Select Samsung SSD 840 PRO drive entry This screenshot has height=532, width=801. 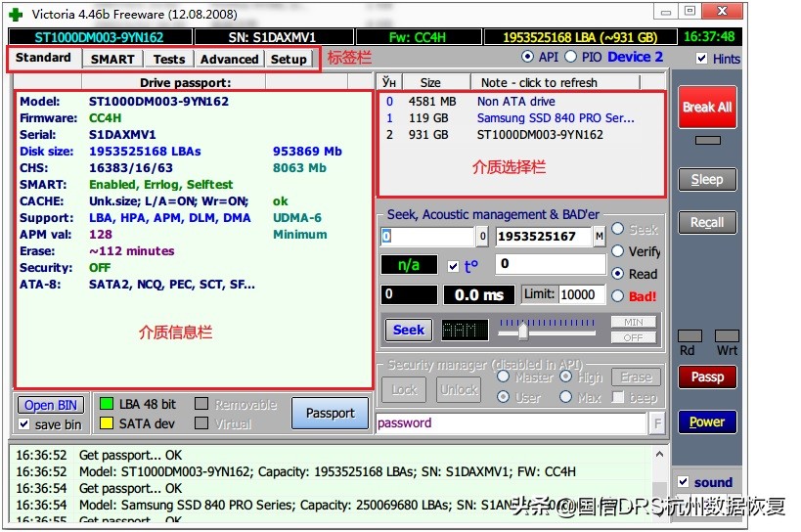(x=555, y=118)
